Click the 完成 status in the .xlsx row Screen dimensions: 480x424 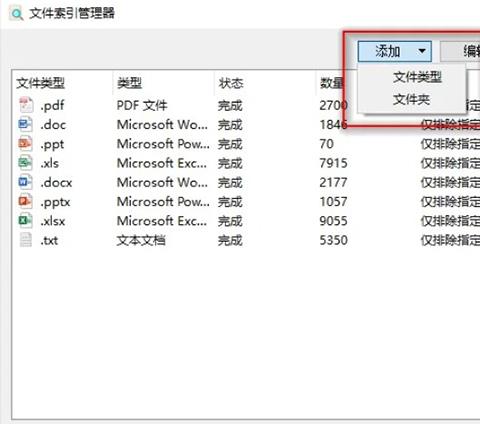(230, 221)
